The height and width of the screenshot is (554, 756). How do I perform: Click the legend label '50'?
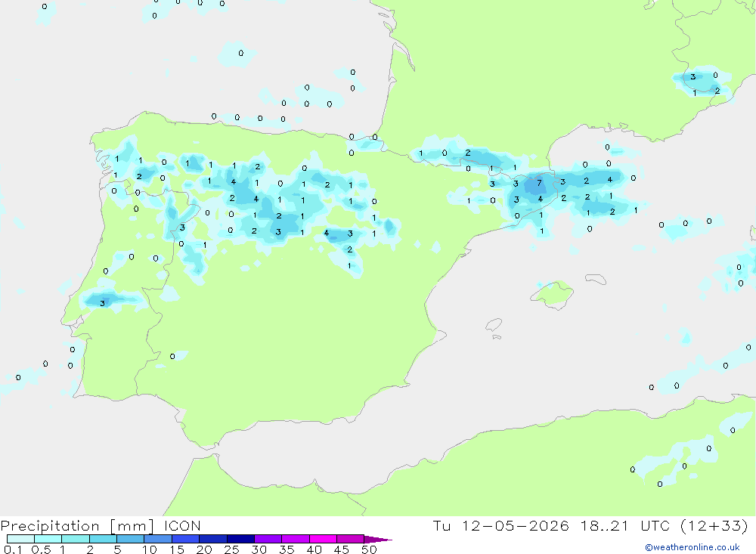[370, 549]
